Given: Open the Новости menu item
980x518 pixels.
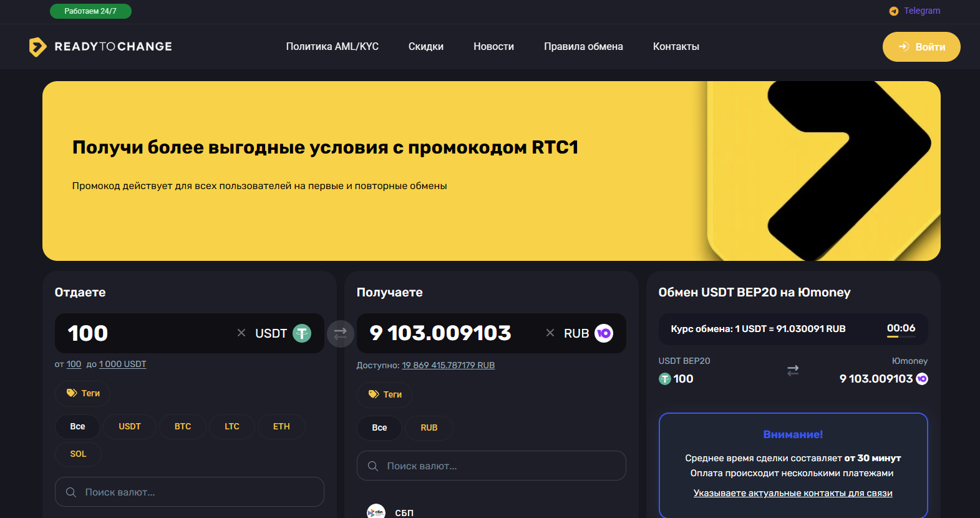Looking at the screenshot, I should click(x=493, y=47).
